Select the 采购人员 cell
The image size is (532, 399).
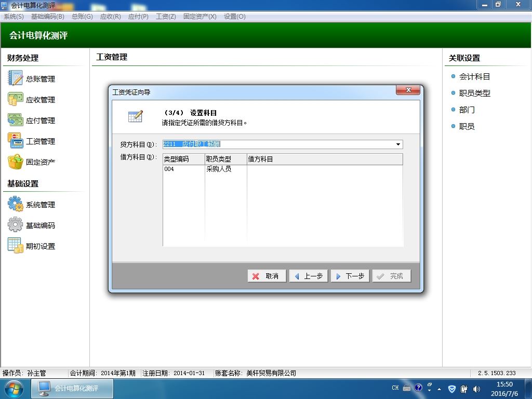[x=226, y=169]
